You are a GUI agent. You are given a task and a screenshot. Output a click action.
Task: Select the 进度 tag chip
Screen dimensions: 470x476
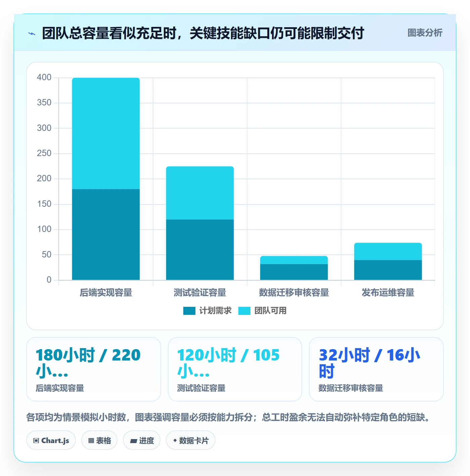pyautogui.click(x=142, y=440)
